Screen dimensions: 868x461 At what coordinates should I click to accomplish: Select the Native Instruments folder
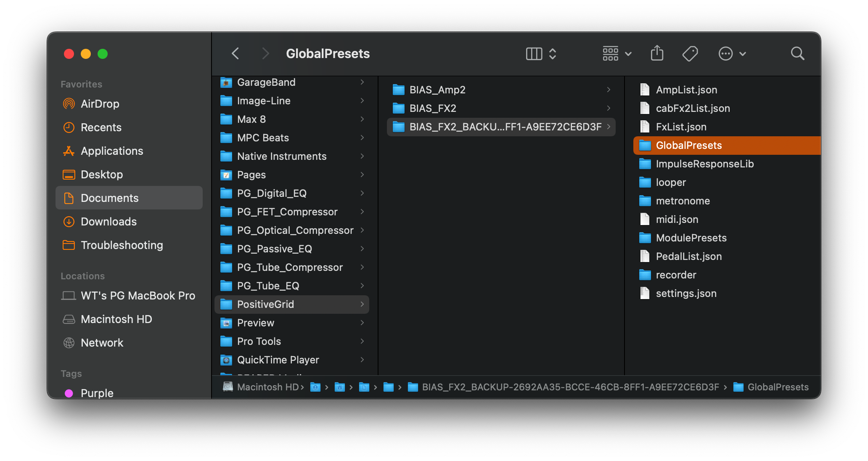click(292, 156)
